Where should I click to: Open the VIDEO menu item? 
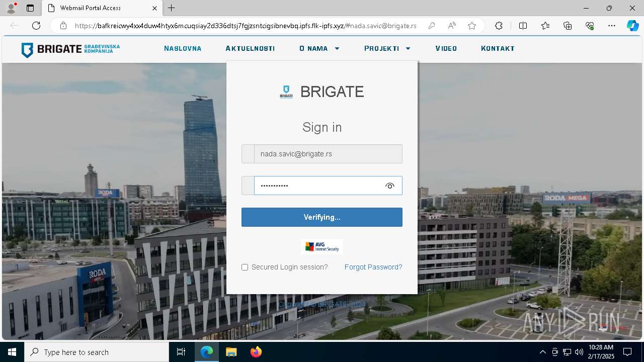(446, 49)
